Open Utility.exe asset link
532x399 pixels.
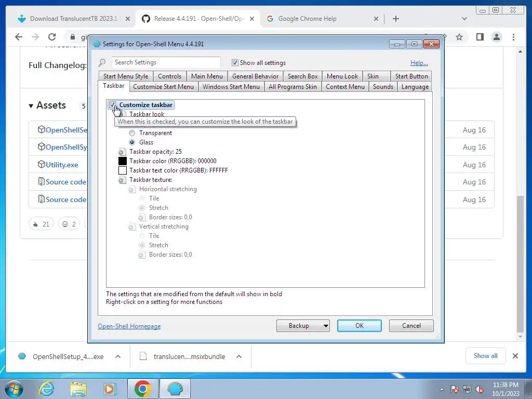click(62, 165)
